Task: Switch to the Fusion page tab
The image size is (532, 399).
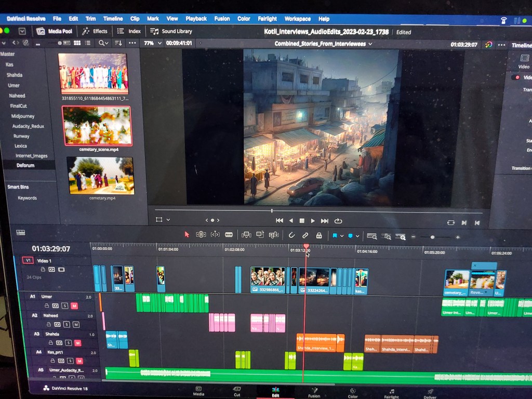Action: click(x=314, y=392)
